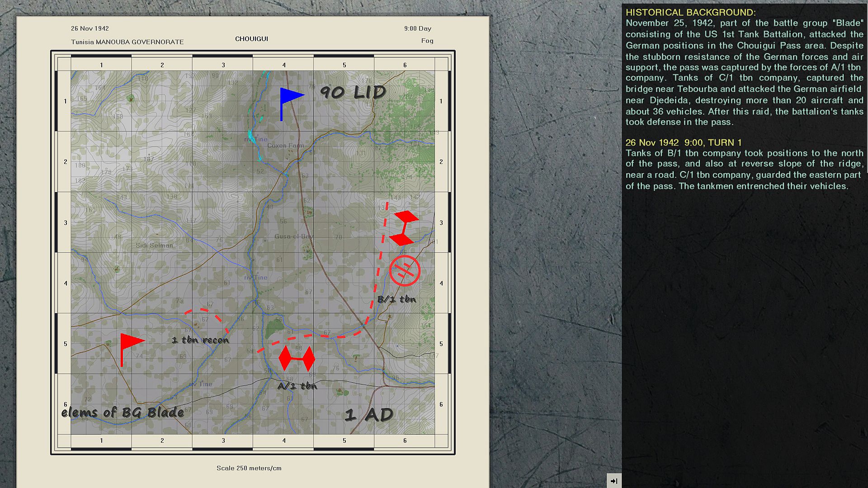The height and width of the screenshot is (488, 868).
Task: Click the HISTORICAL BACKGROUND heading
Action: [690, 13]
